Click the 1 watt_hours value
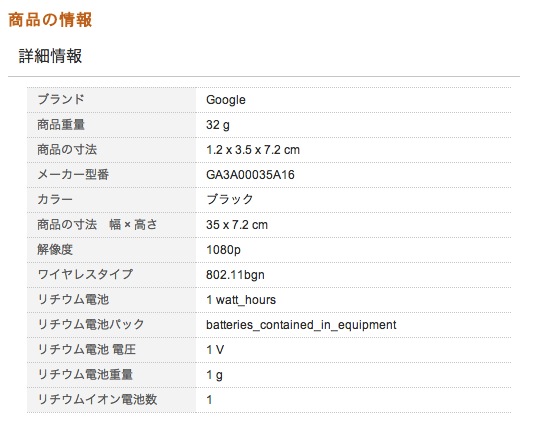This screenshot has width=557, height=430. (241, 300)
